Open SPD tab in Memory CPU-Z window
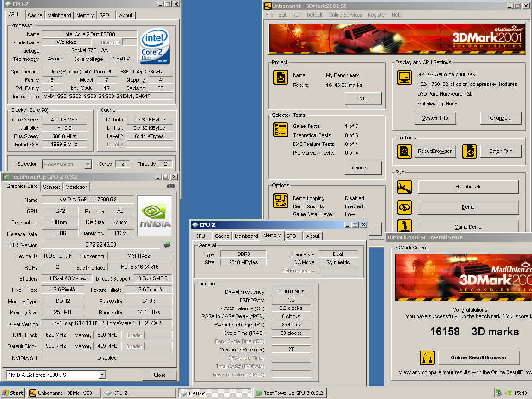Screen dimensions: 532x399 (x=291, y=236)
